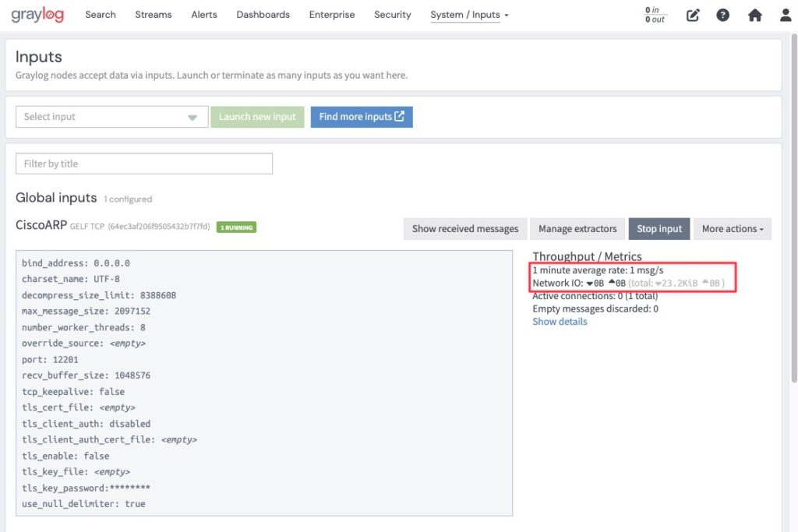Open the Select input dropdown

point(112,117)
